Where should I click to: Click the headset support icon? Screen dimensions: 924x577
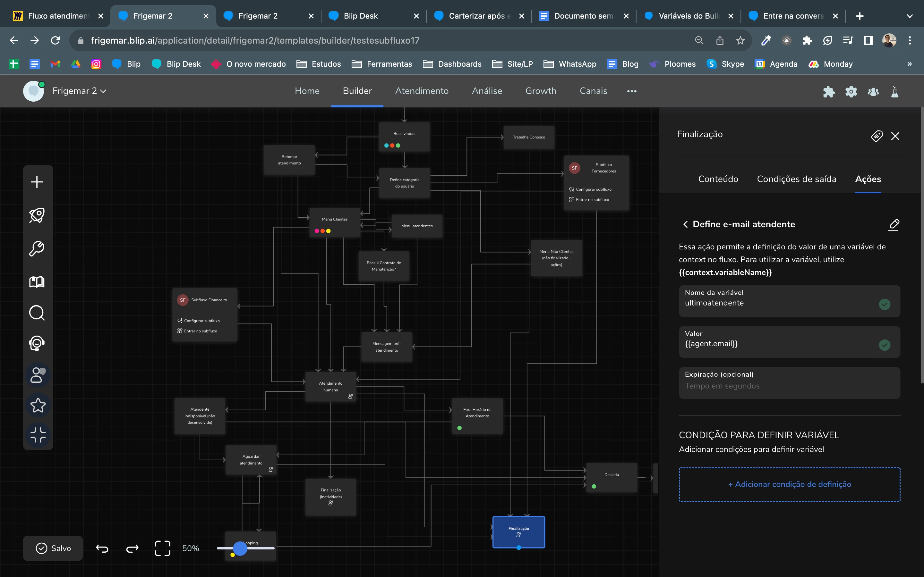click(37, 343)
